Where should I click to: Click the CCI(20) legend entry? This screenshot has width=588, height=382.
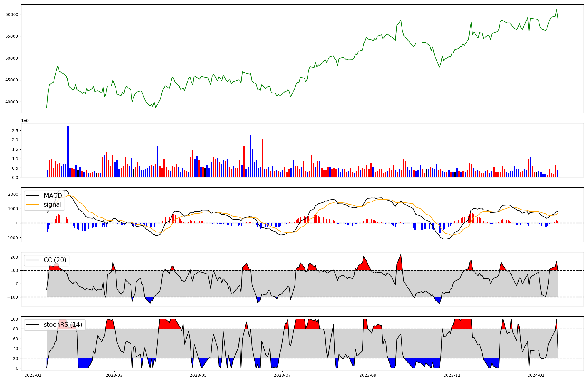[x=55, y=260]
